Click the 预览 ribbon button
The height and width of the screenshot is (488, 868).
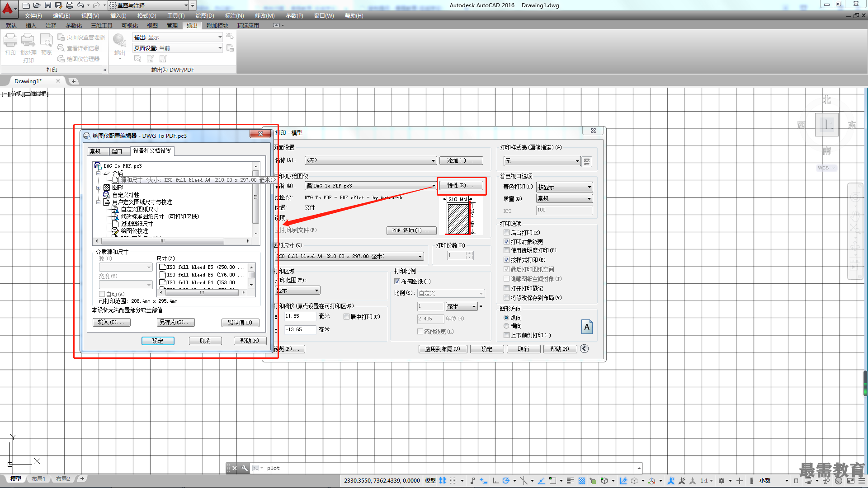click(x=47, y=44)
